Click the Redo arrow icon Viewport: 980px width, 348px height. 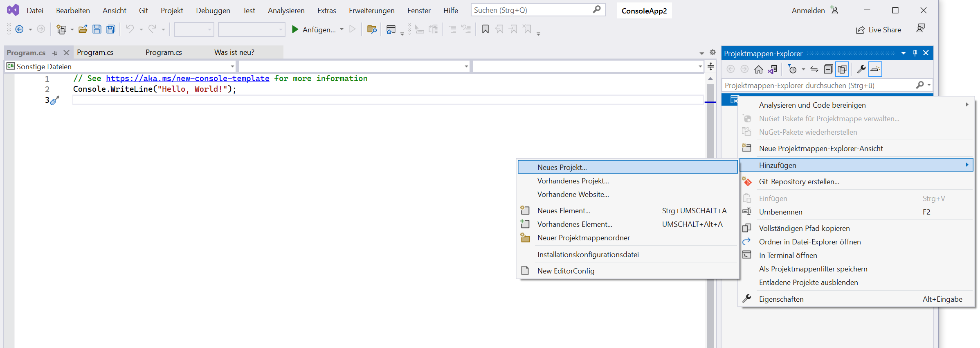[x=152, y=29]
